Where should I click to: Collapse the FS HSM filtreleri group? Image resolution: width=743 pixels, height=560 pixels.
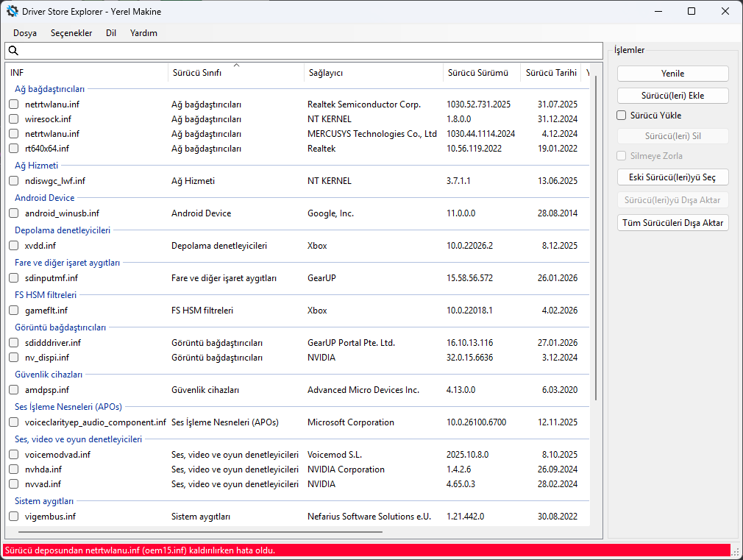pos(46,294)
